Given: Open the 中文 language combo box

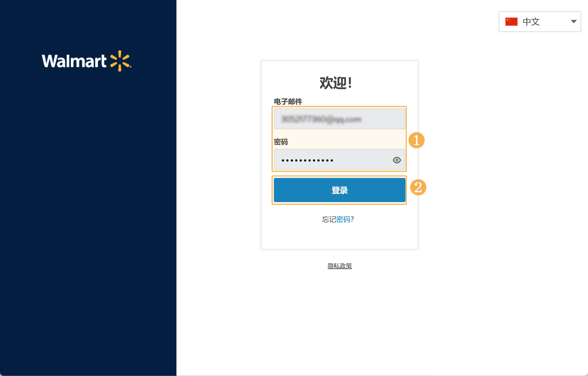Looking at the screenshot, I should coord(540,22).
